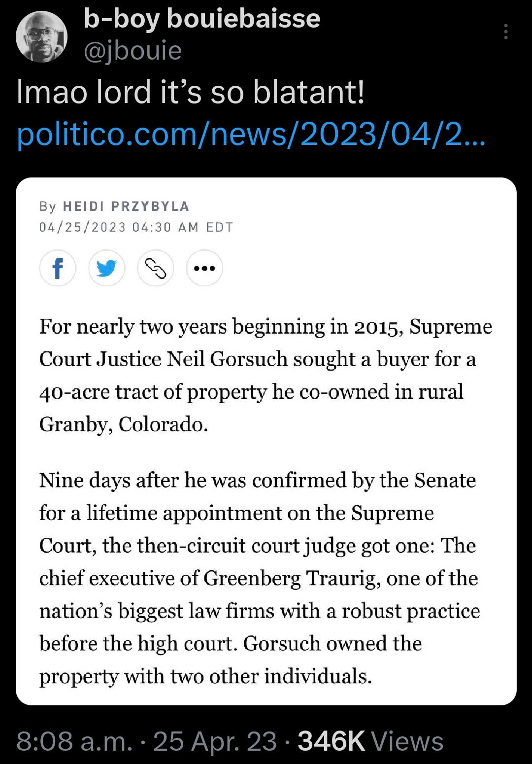Click the embedded Politico article screenshot
The width and height of the screenshot is (532, 764).
(x=266, y=444)
